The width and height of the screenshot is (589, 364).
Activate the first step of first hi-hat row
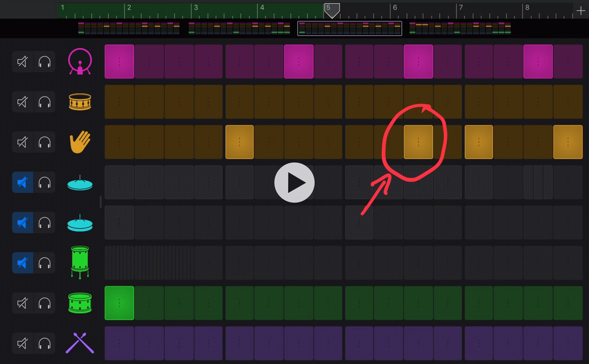[x=119, y=182]
